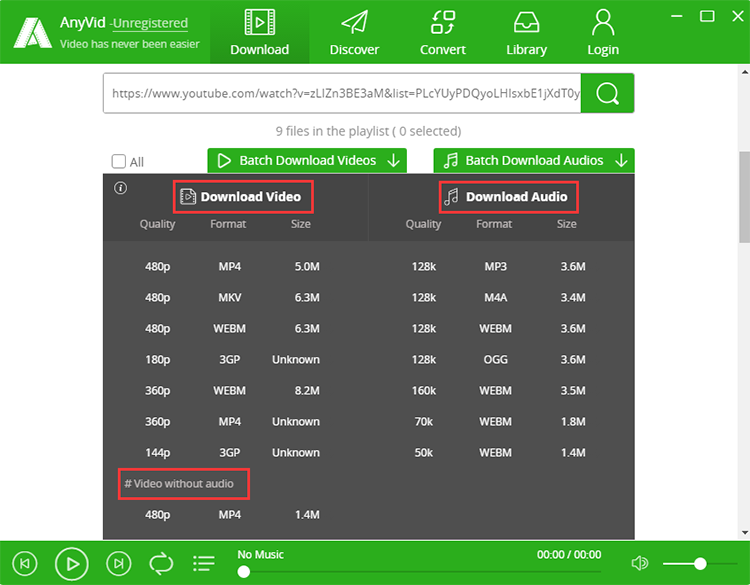
Task: Select the 50k WEBM audio option
Action: (x=498, y=453)
